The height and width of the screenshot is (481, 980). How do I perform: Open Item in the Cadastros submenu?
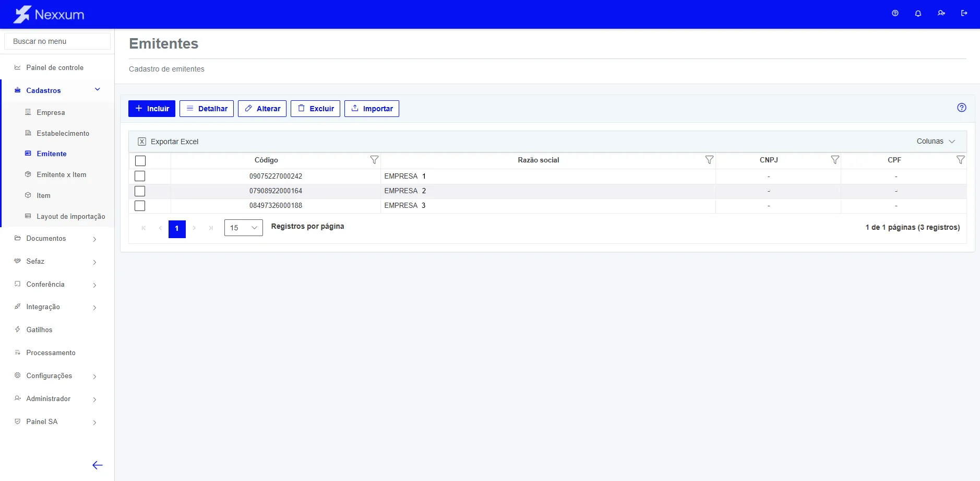[43, 195]
